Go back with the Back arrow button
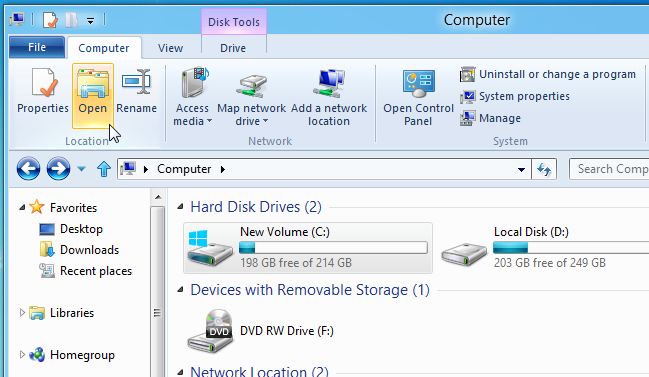The width and height of the screenshot is (649, 377). (x=29, y=169)
